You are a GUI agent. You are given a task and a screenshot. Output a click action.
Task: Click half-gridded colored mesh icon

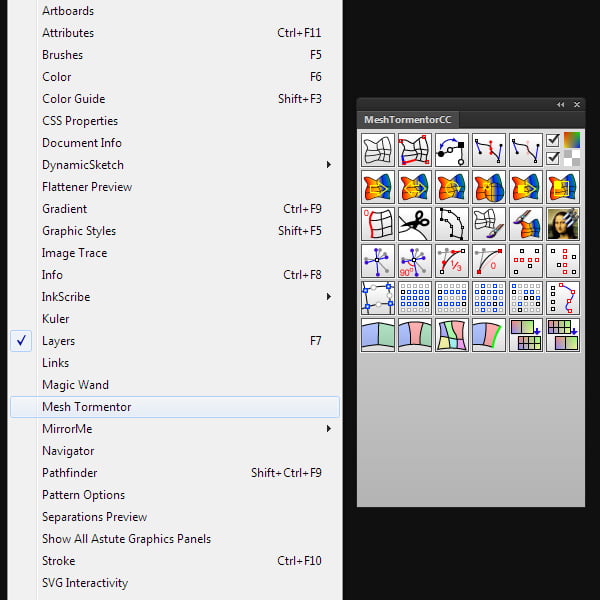[x=489, y=187]
